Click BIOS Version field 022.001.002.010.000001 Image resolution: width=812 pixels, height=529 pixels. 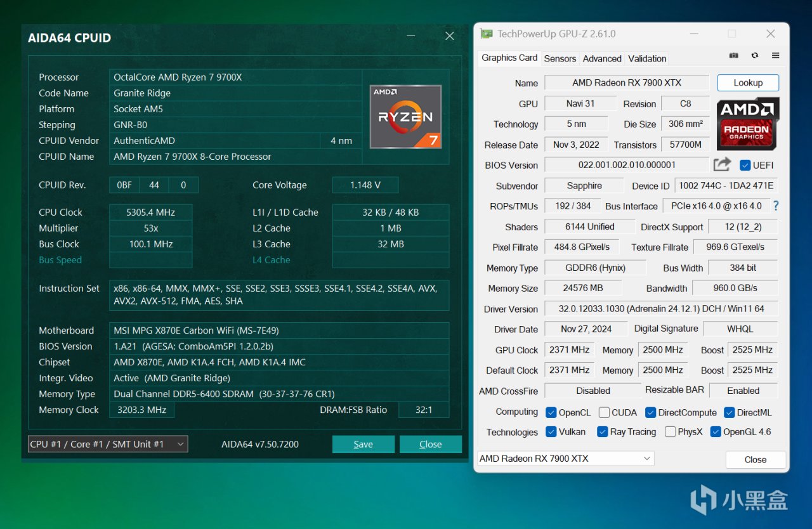point(627,165)
